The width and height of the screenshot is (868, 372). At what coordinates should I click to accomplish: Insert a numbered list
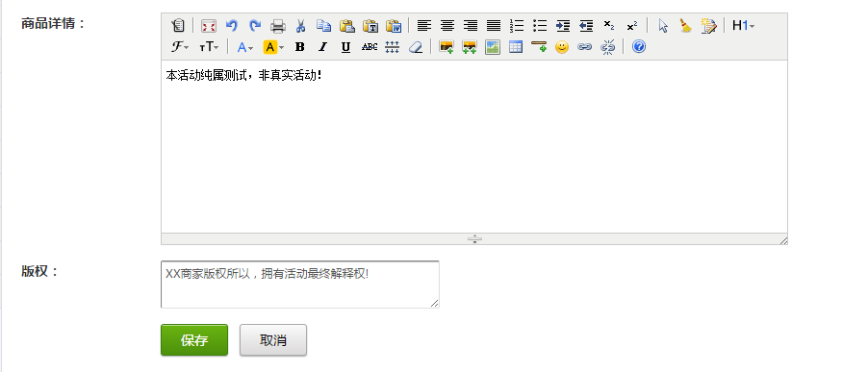click(517, 25)
